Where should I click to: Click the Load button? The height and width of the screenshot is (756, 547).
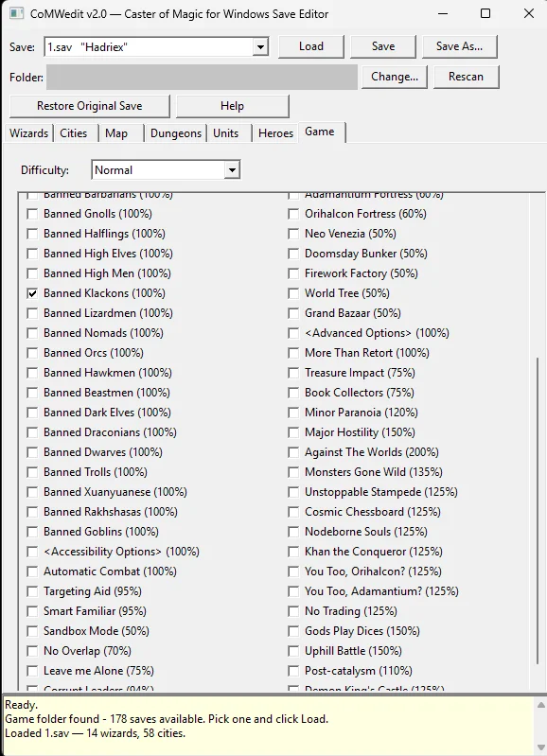tap(311, 46)
